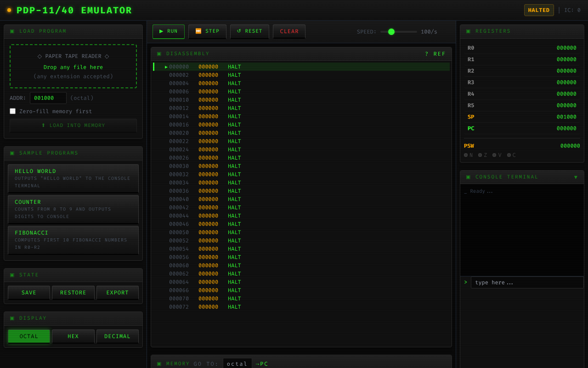Screen dimensions: 588x368
Task: Click the R0 register value
Action: coord(566,48)
